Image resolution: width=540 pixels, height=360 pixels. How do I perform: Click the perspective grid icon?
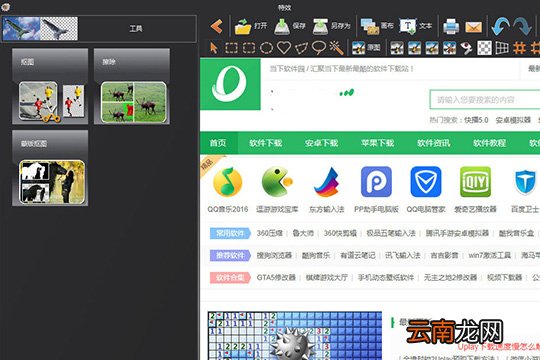[x=502, y=48]
